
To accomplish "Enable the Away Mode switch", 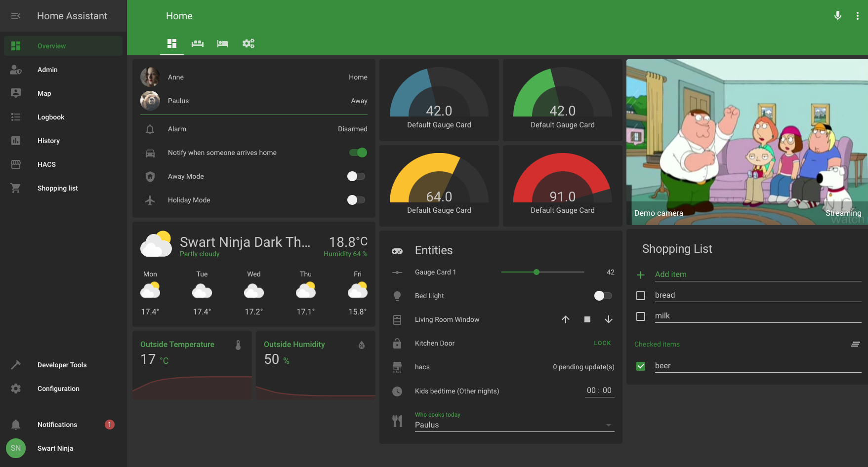I will click(356, 176).
